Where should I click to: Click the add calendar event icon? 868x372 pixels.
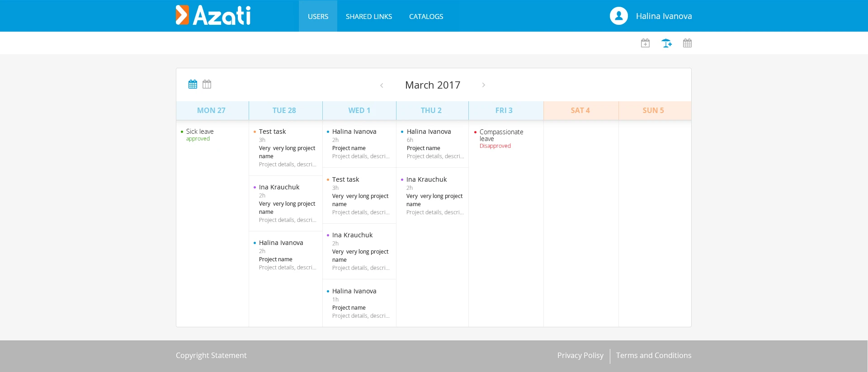coord(645,43)
